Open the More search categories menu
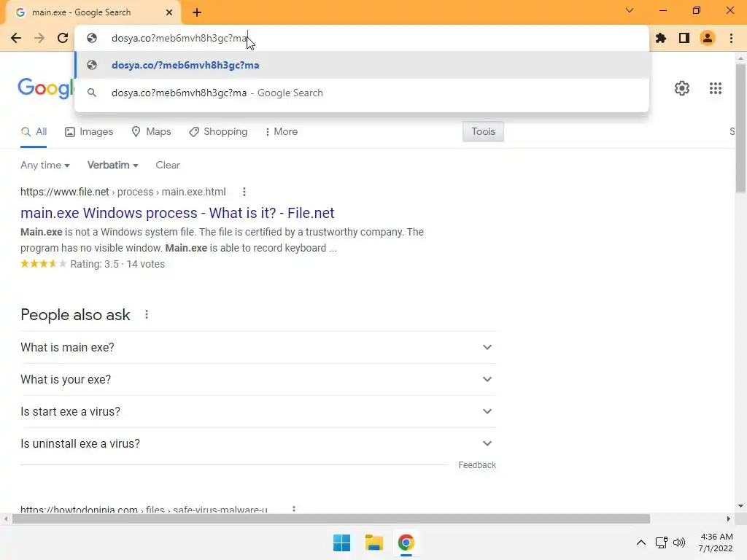This screenshot has width=747, height=560. (x=281, y=132)
